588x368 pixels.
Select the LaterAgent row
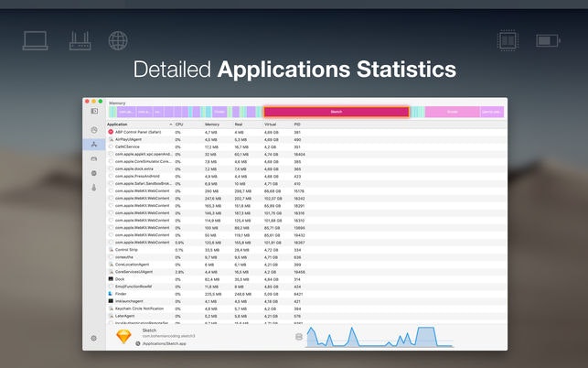(x=306, y=316)
